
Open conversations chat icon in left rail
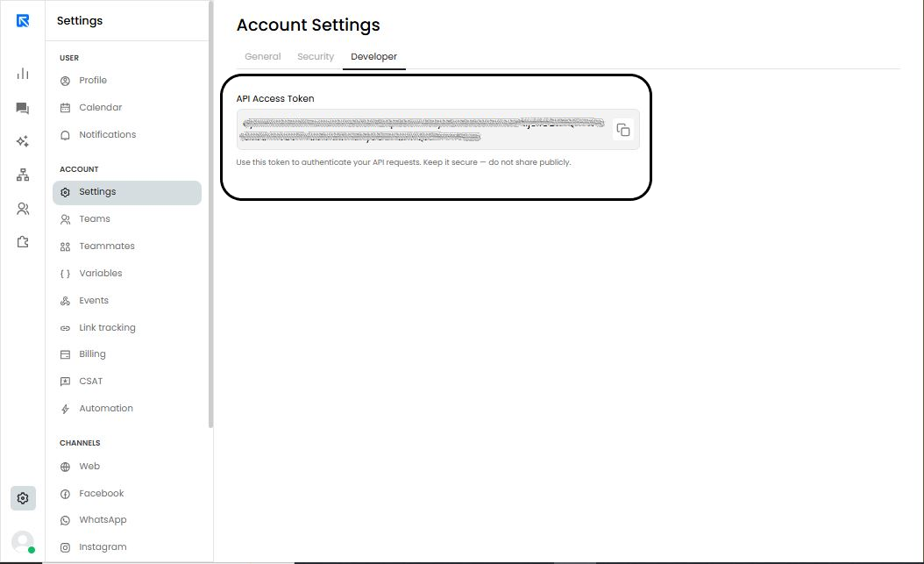[23, 109]
